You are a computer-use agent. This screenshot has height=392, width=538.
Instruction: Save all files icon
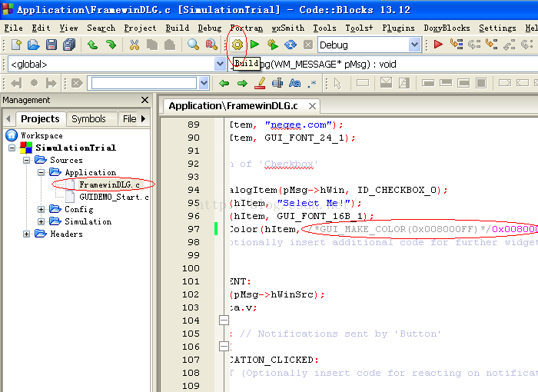pos(69,45)
